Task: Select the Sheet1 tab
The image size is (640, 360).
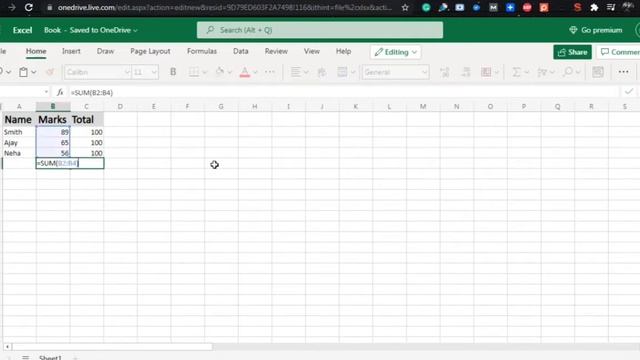Action: point(50,358)
